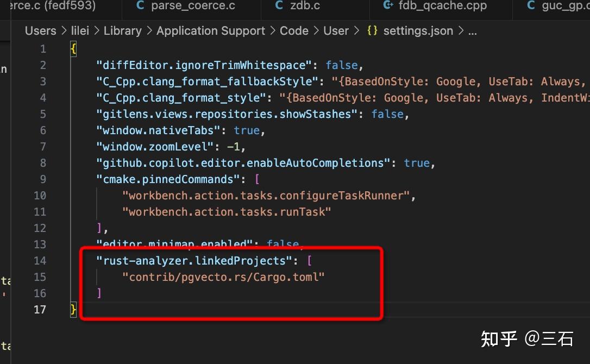
Task: Open the User breadcrumb dropdown
Action: click(x=336, y=31)
